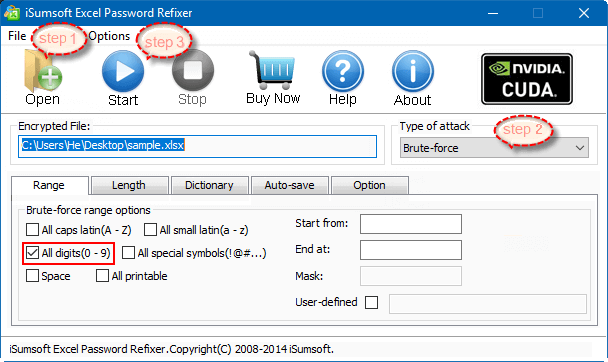Click the Encrypted File path field
This screenshot has height=362, width=608.
click(x=197, y=146)
